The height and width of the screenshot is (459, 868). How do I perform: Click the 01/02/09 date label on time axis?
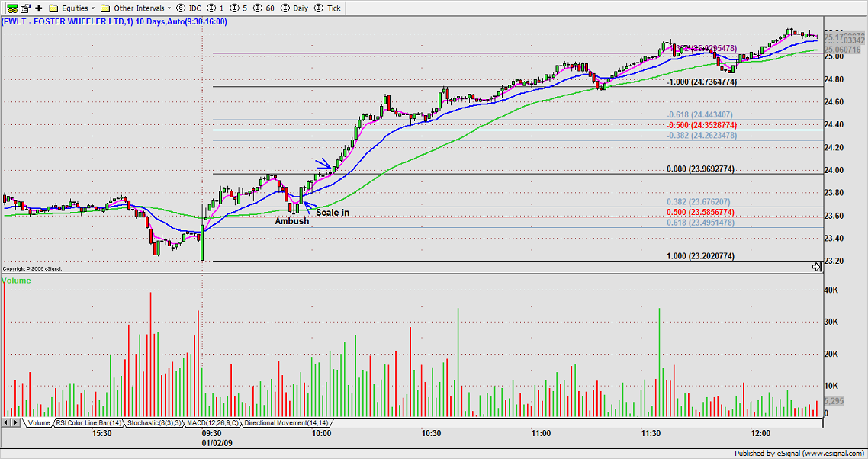[x=218, y=443]
